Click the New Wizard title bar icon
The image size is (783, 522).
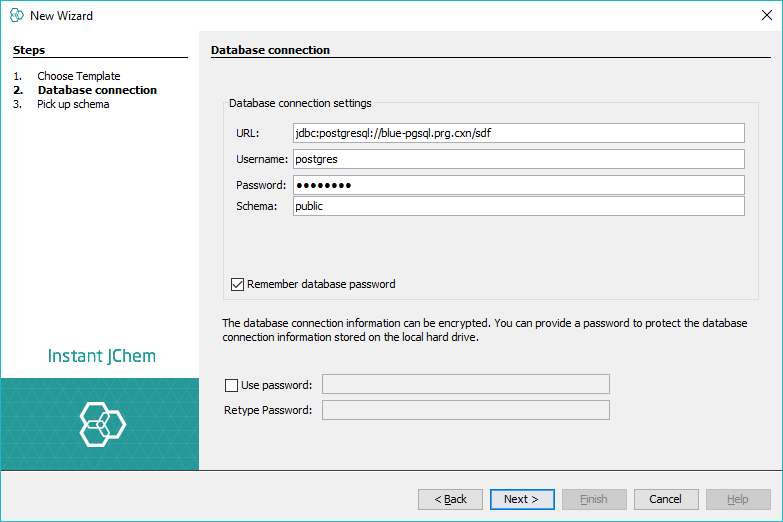[16, 16]
